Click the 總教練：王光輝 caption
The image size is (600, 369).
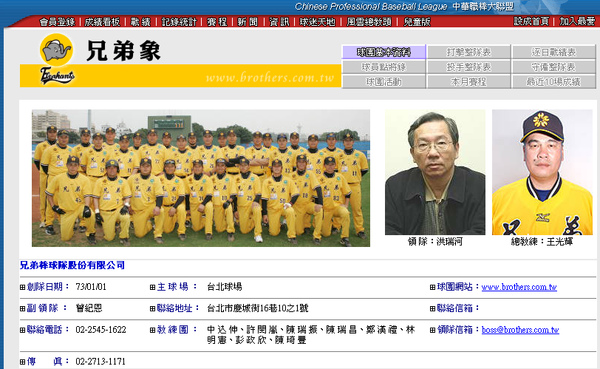click(542, 242)
